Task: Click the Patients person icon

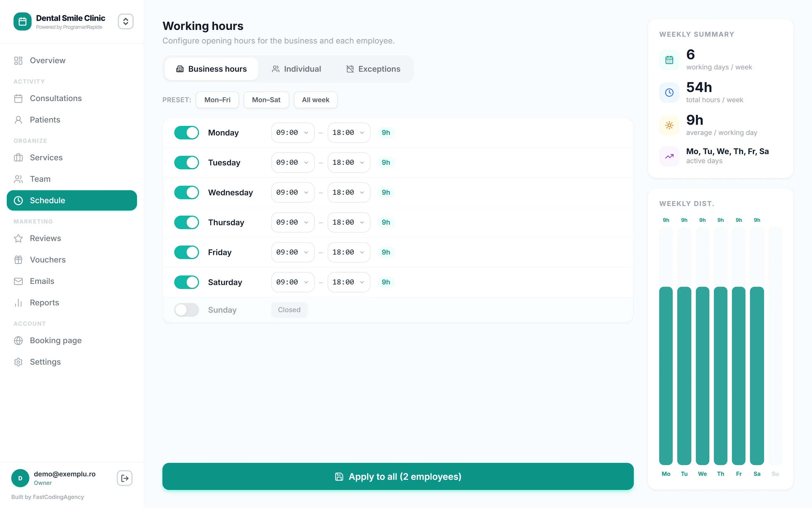Action: (18, 120)
